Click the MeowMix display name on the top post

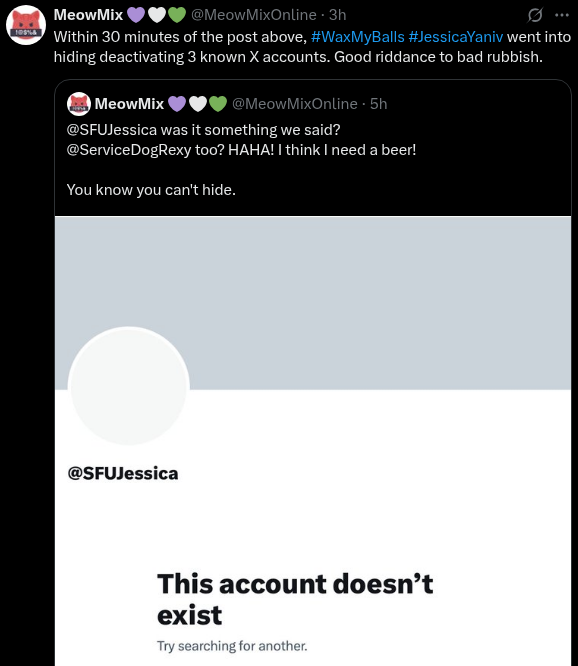point(88,15)
